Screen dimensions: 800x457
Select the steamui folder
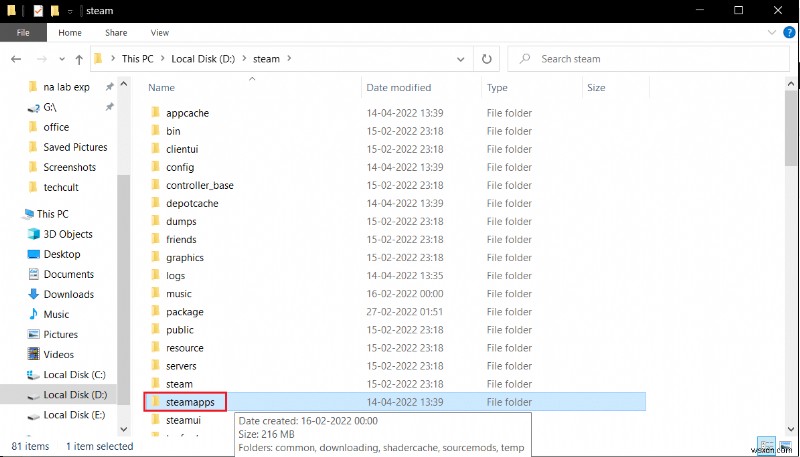(183, 420)
